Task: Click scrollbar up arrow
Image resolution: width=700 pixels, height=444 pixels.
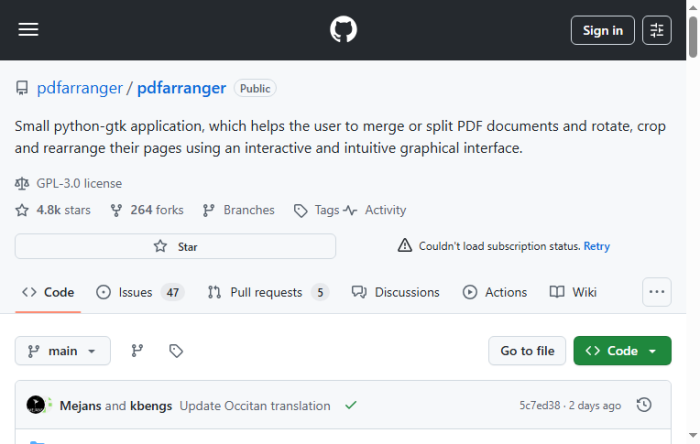Action: point(693,8)
